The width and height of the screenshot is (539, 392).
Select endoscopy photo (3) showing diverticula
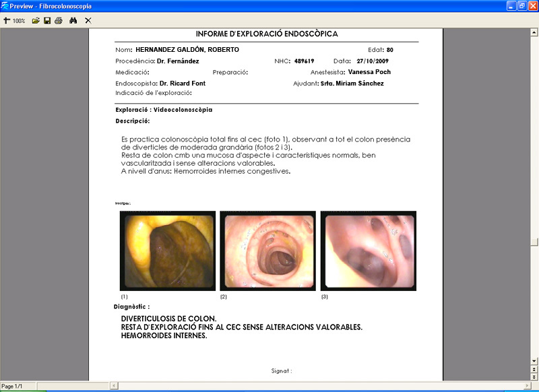368,251
